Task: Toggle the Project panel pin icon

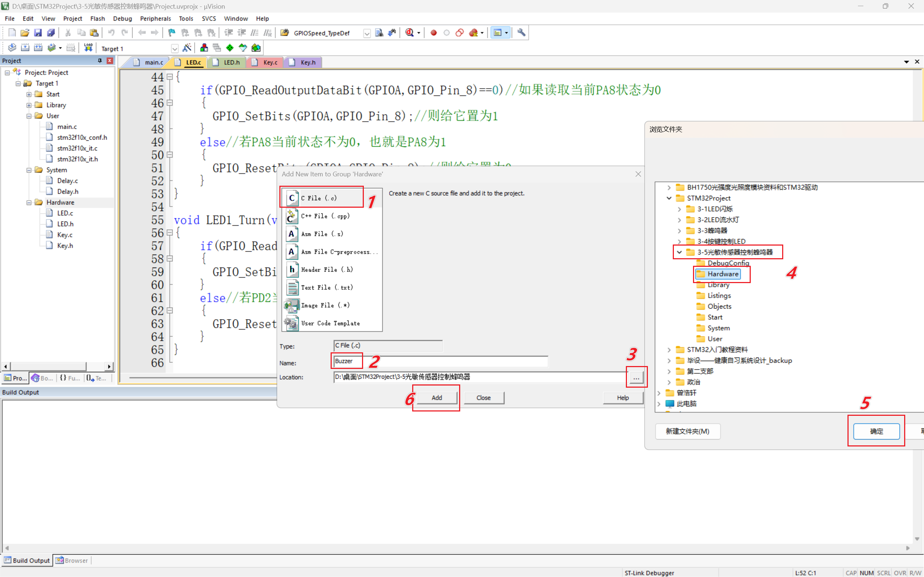Action: tap(100, 61)
